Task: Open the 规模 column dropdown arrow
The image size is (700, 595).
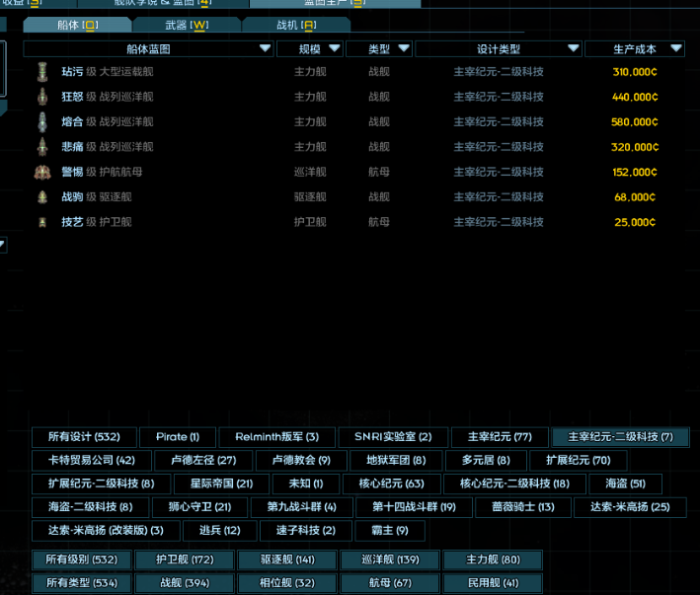Action: pyautogui.click(x=335, y=48)
